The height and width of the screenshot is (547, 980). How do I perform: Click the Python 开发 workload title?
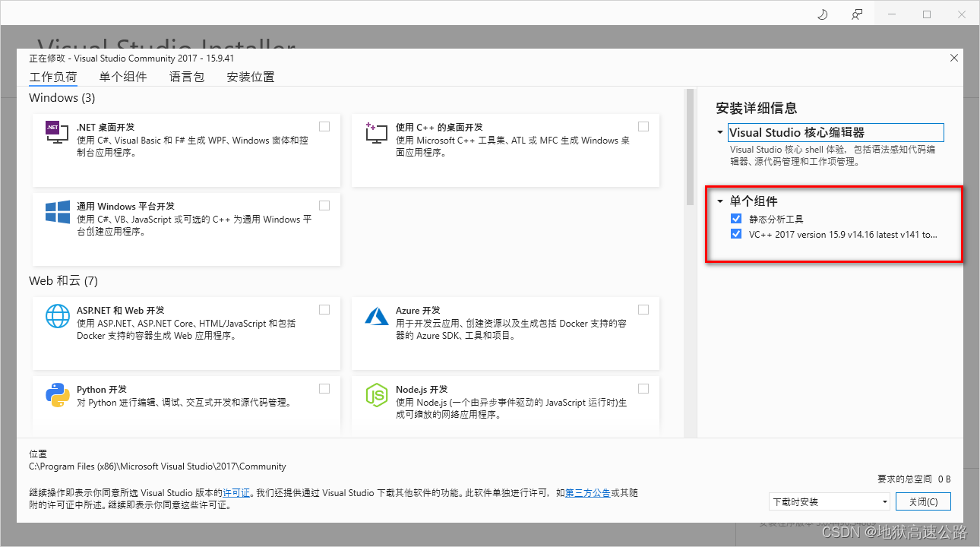[x=102, y=389]
